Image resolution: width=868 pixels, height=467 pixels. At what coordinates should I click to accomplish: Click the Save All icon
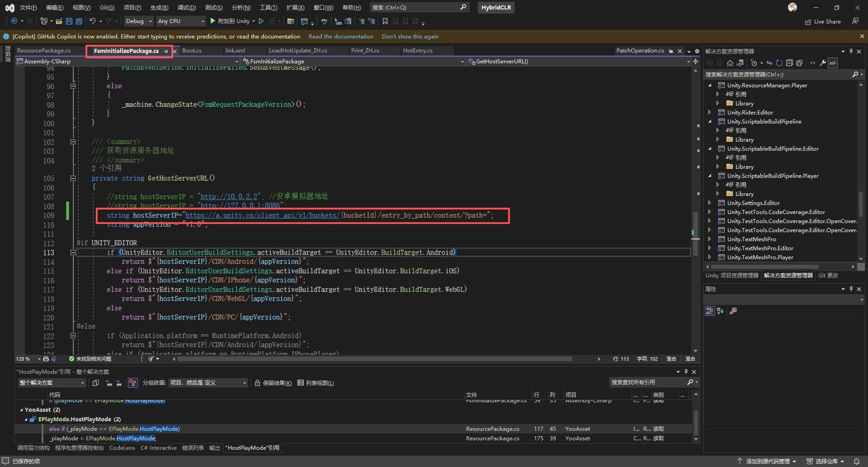point(79,21)
